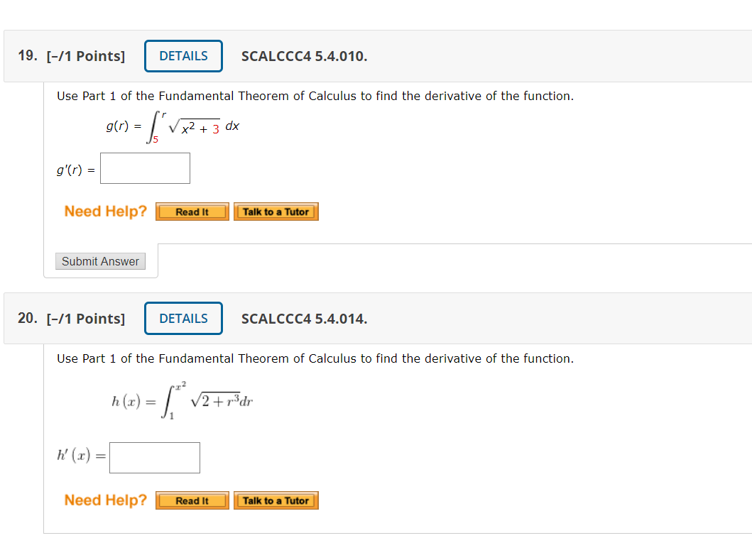Click Read It for question 19

[x=192, y=211]
